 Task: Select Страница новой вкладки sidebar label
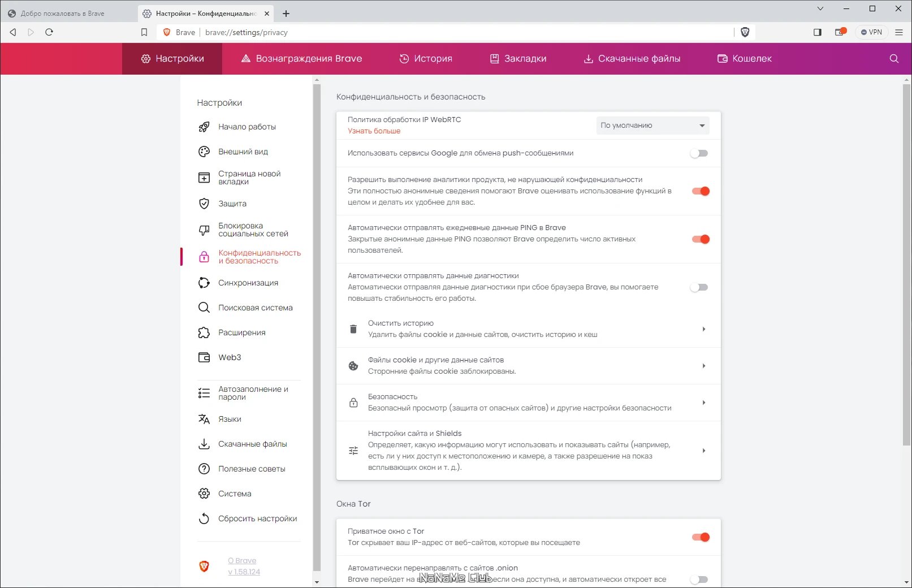pos(249,178)
